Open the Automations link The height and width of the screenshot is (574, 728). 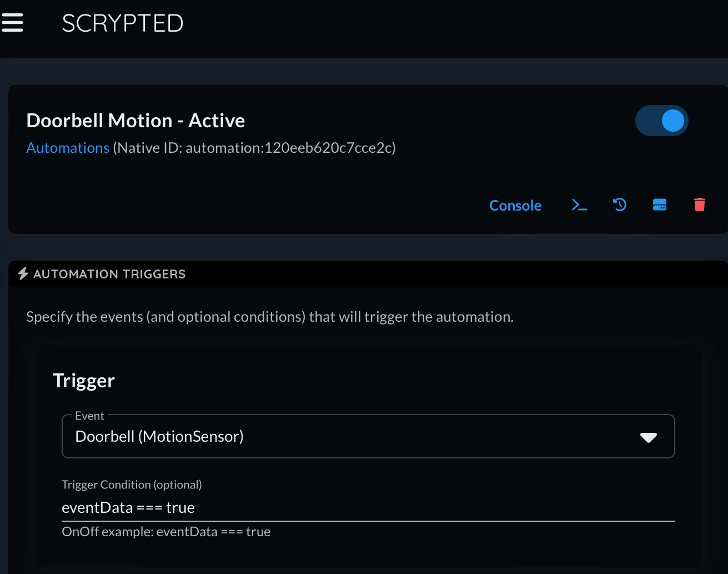coord(67,147)
